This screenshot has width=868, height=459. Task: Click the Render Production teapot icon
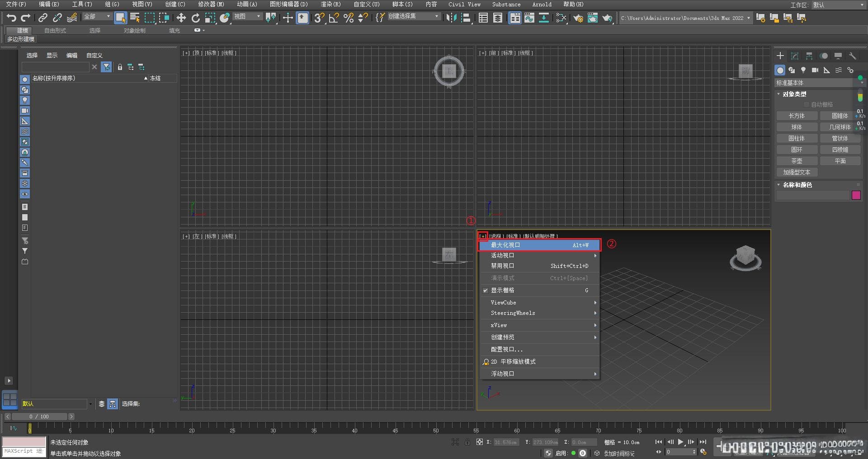(607, 18)
